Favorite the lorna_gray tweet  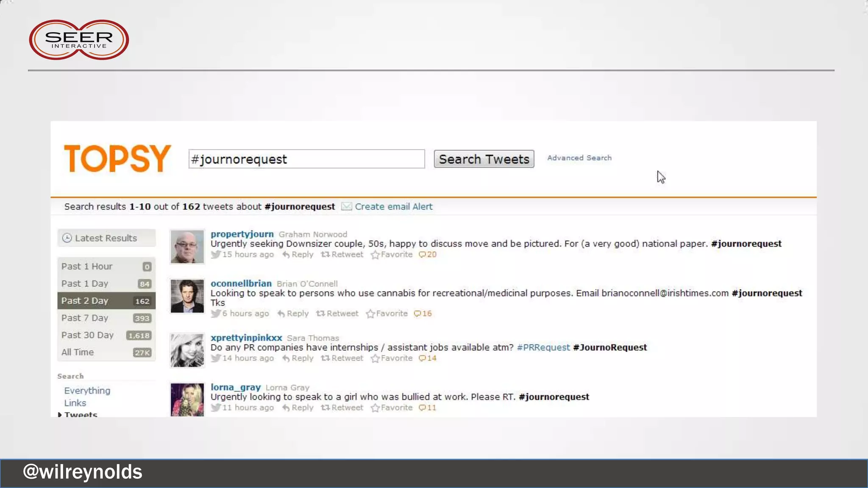pyautogui.click(x=392, y=408)
